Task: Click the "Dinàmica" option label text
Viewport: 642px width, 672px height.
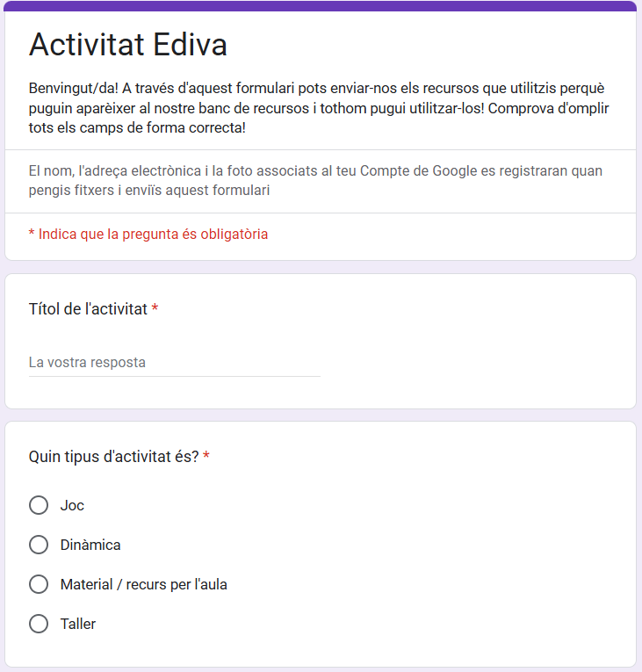Action: pyautogui.click(x=90, y=545)
